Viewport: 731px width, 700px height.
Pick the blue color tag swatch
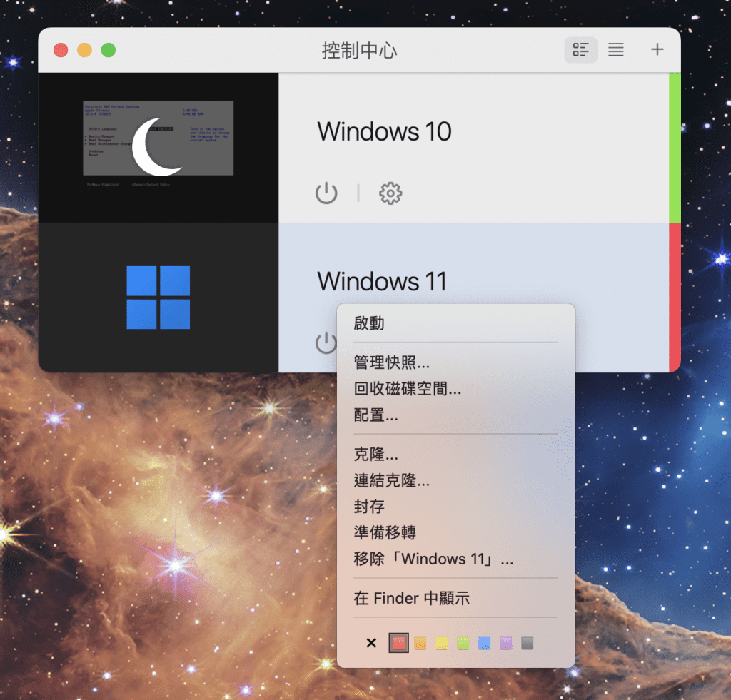pos(485,643)
